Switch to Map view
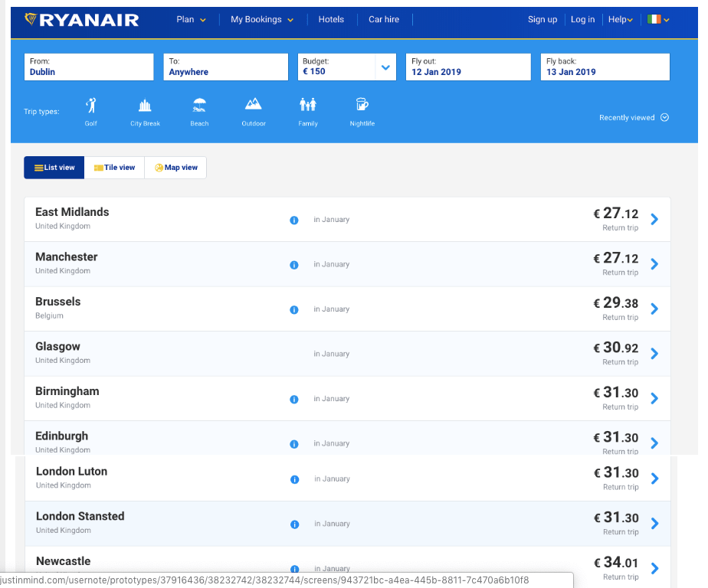708x588 pixels. (x=175, y=168)
